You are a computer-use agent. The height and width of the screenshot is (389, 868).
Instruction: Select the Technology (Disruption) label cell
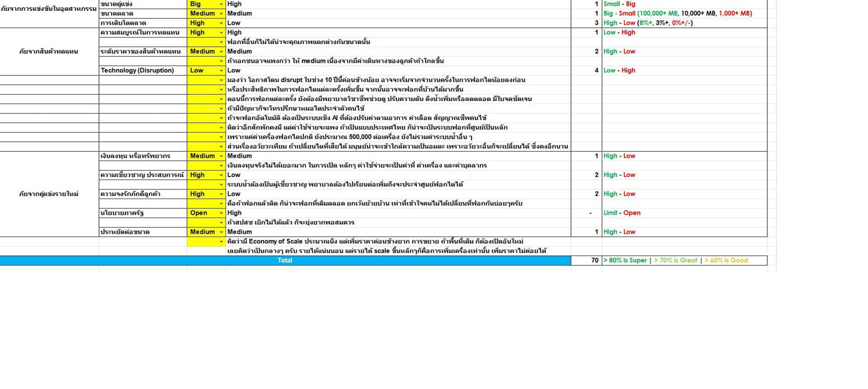tap(142, 71)
